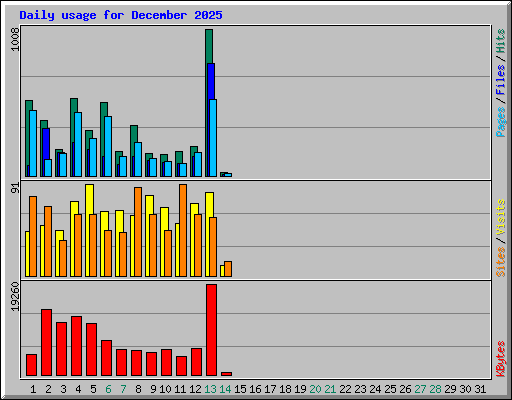The image size is (512, 400).
Task: Click the light blue Pages bar for day 4
Action: (78, 144)
